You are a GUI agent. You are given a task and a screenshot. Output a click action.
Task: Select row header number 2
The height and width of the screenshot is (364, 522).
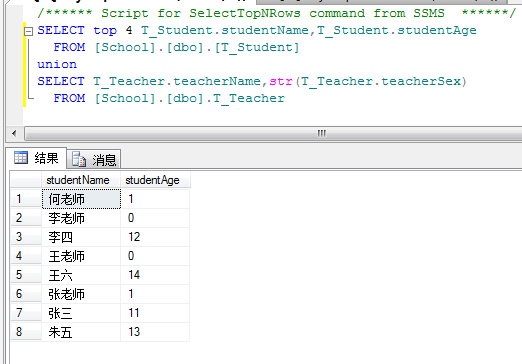click(26, 218)
